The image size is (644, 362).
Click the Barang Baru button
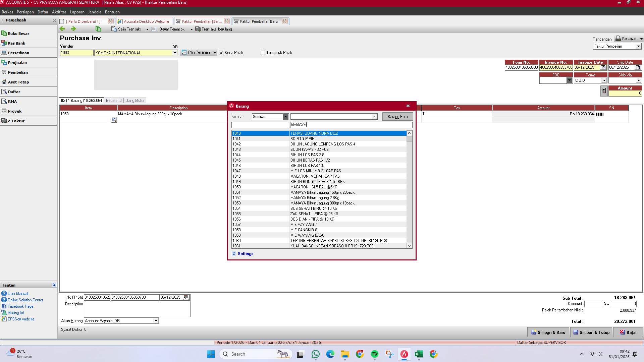coord(397,116)
